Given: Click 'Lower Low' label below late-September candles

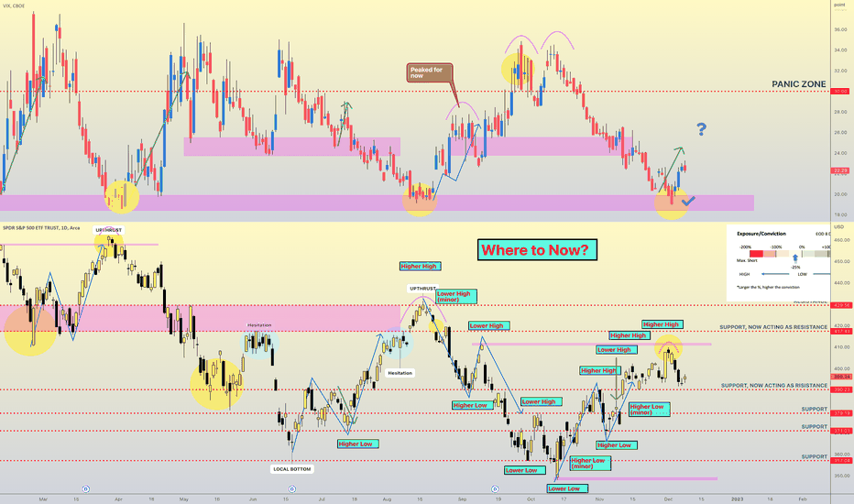Looking at the screenshot, I should pos(524,470).
